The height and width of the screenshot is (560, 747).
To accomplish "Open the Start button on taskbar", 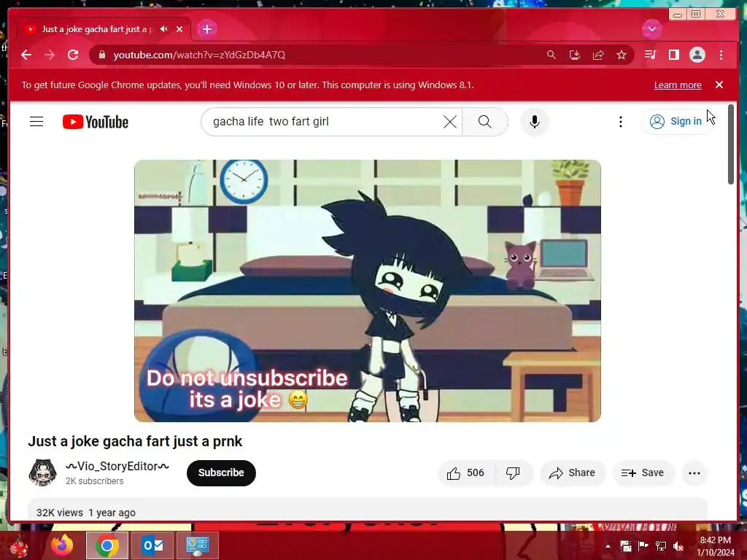I will [x=20, y=545].
